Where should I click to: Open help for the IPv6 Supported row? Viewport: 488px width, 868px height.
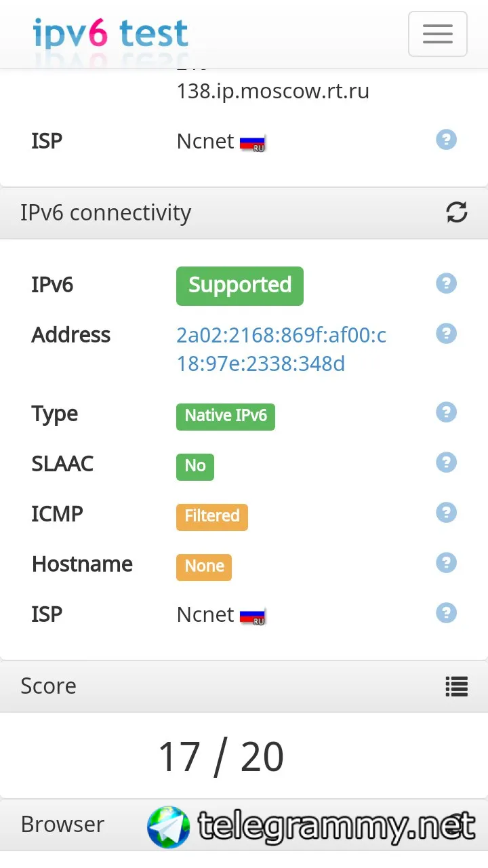446,283
